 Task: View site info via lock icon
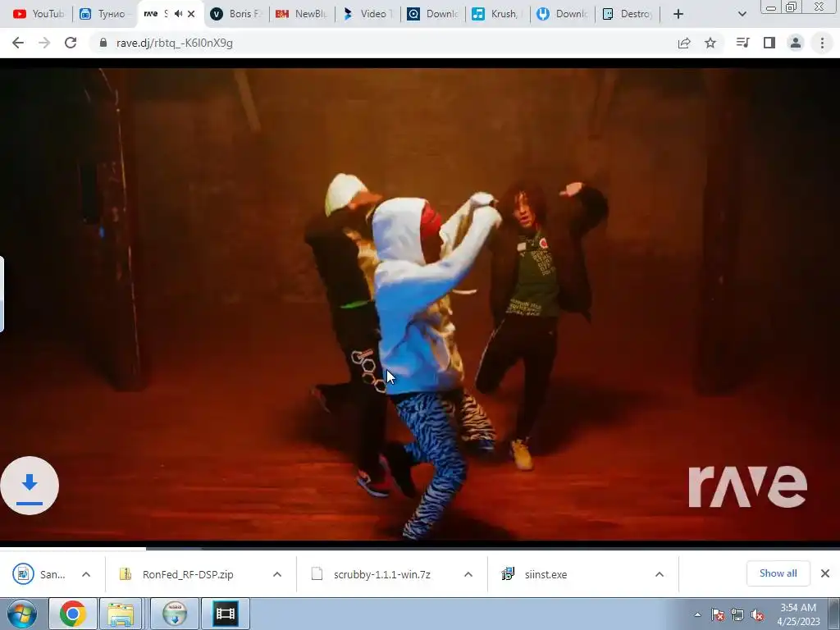[x=103, y=43]
